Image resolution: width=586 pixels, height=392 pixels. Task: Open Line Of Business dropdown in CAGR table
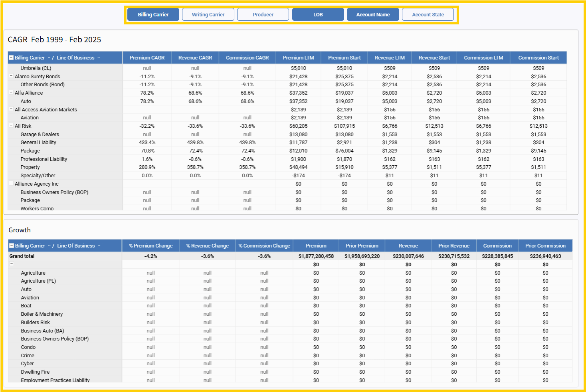point(99,58)
